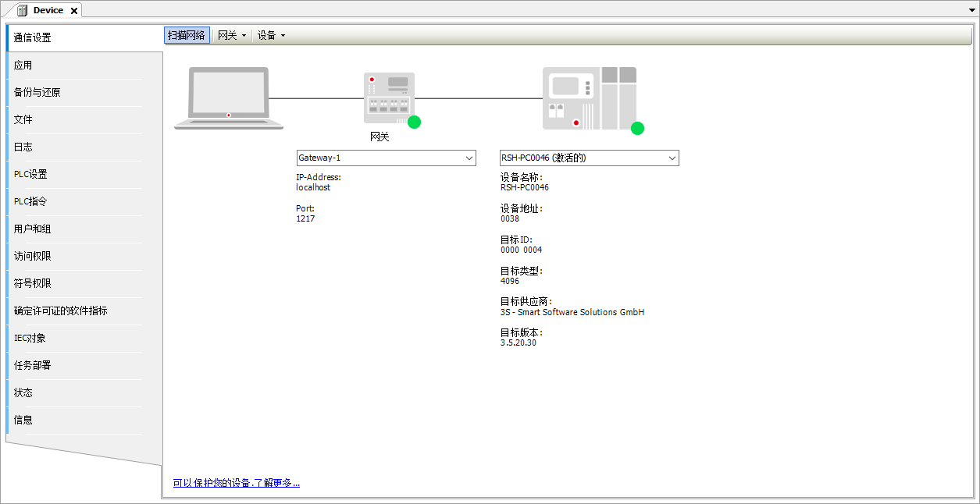Click the Device tab document icon
980x504 pixels.
pos(22,10)
